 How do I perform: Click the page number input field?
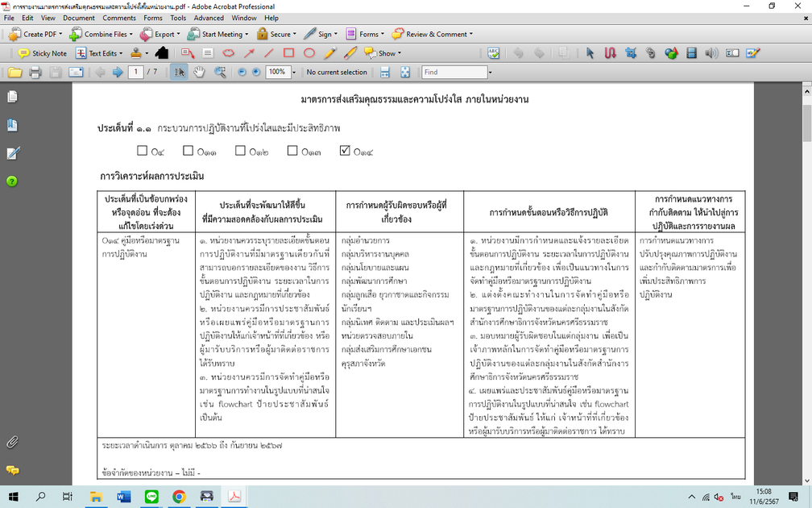click(x=136, y=72)
